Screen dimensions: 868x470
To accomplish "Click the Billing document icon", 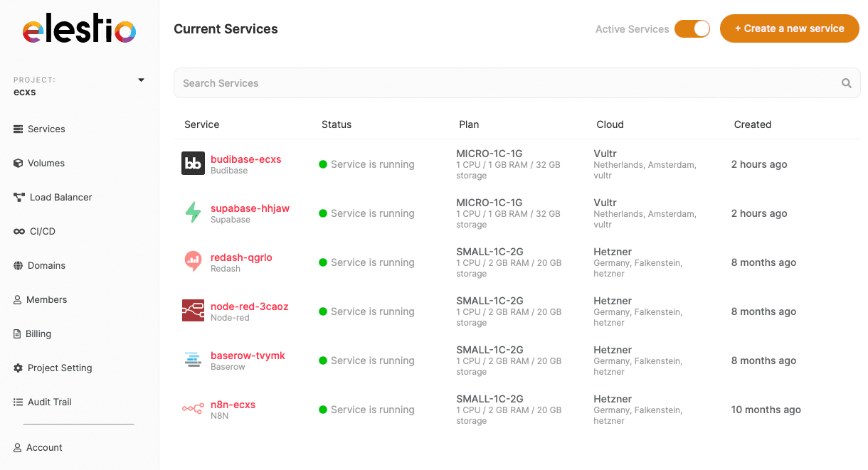I will 18,333.
